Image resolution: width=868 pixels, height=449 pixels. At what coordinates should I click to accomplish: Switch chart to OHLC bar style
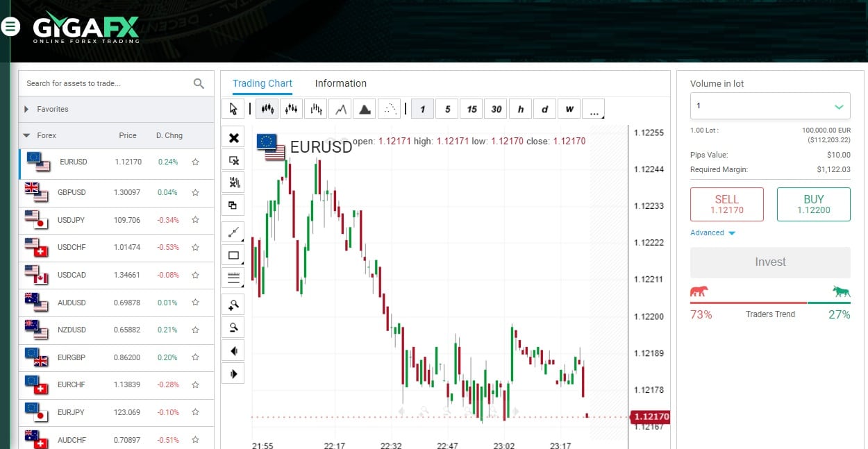(x=317, y=109)
